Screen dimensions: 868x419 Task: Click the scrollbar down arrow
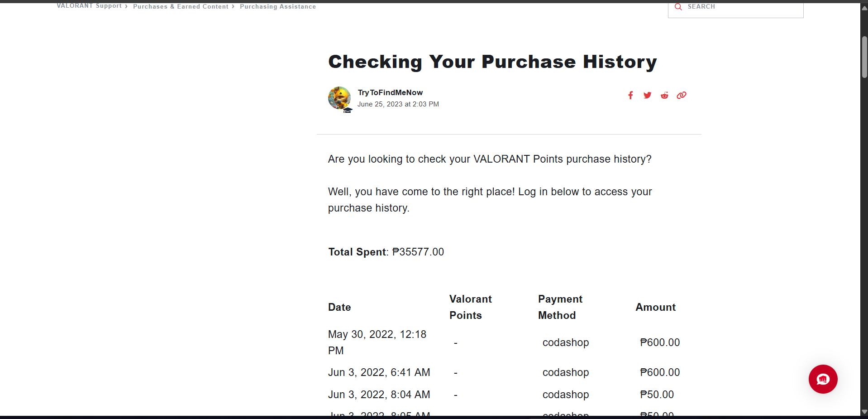864,412
